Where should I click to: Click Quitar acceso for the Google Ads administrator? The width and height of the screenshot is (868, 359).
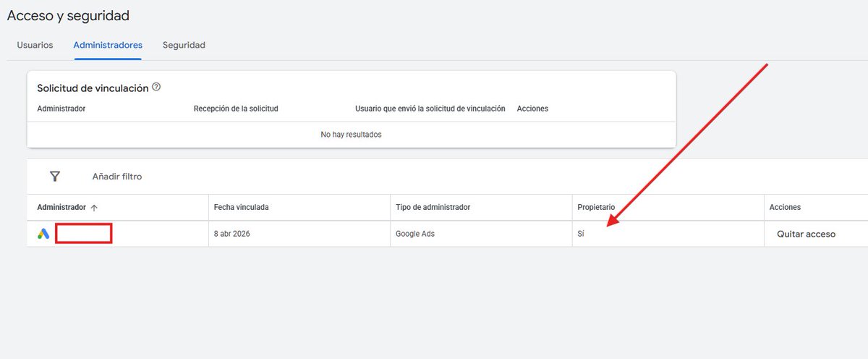tap(806, 234)
